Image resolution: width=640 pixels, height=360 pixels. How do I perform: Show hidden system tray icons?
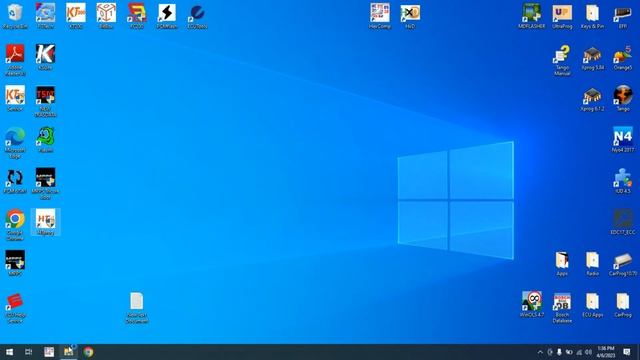click(540, 352)
